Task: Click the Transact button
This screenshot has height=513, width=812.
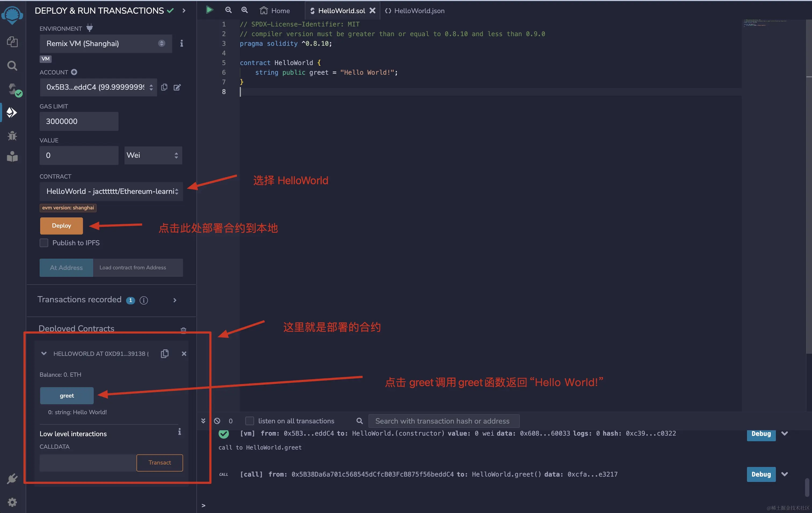Action: tap(160, 463)
